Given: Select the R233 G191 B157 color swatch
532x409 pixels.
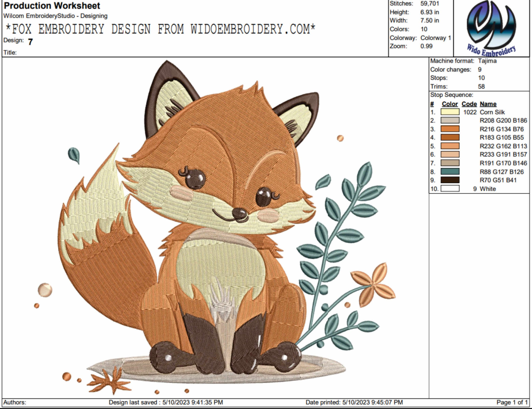Looking at the screenshot, I should pos(450,154).
